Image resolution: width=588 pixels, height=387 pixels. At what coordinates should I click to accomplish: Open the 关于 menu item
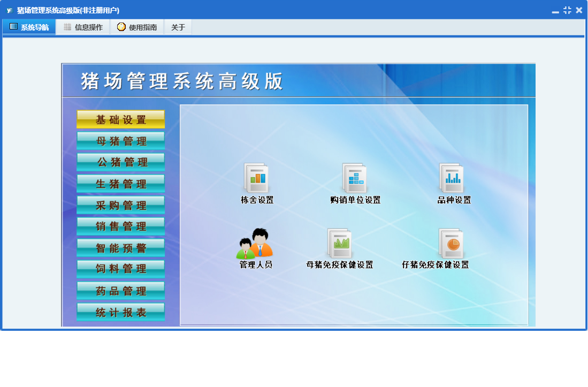tap(178, 27)
